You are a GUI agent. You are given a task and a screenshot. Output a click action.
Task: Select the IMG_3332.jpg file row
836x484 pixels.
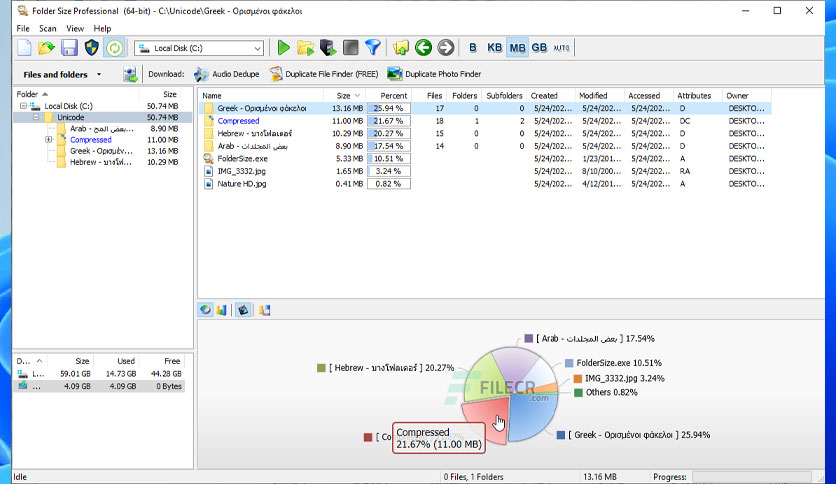pos(485,171)
